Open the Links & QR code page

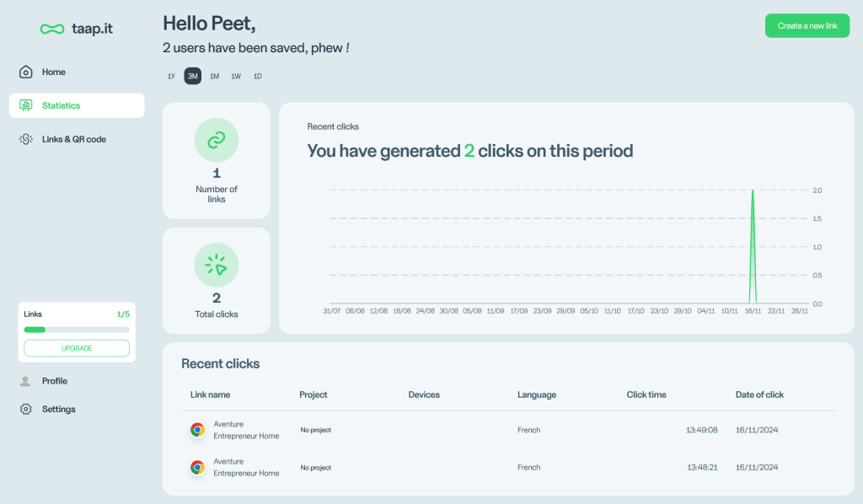pos(74,139)
